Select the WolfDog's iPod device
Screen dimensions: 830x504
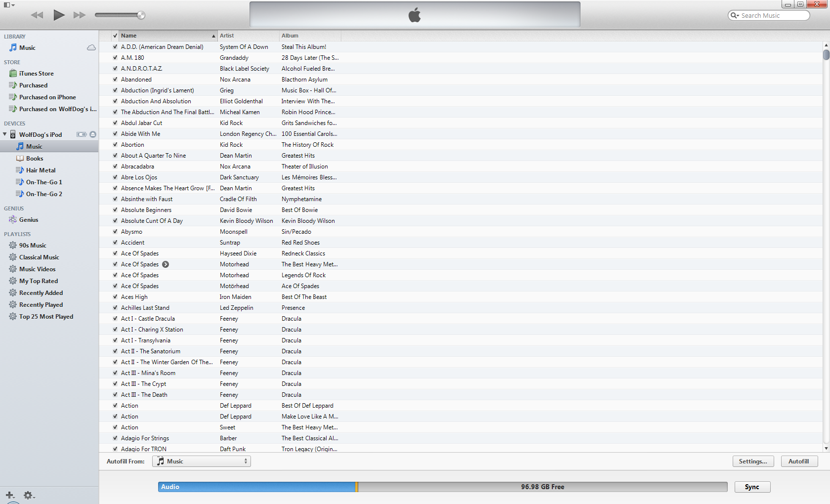click(x=41, y=135)
